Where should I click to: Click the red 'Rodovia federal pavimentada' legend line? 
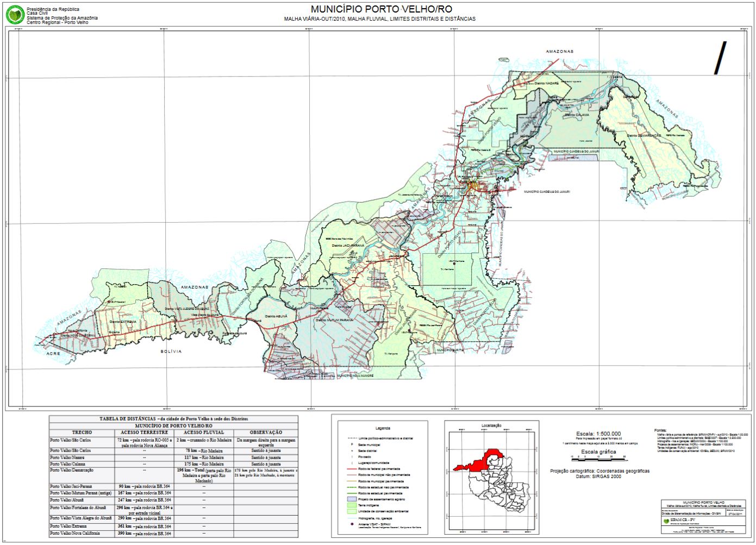click(352, 469)
